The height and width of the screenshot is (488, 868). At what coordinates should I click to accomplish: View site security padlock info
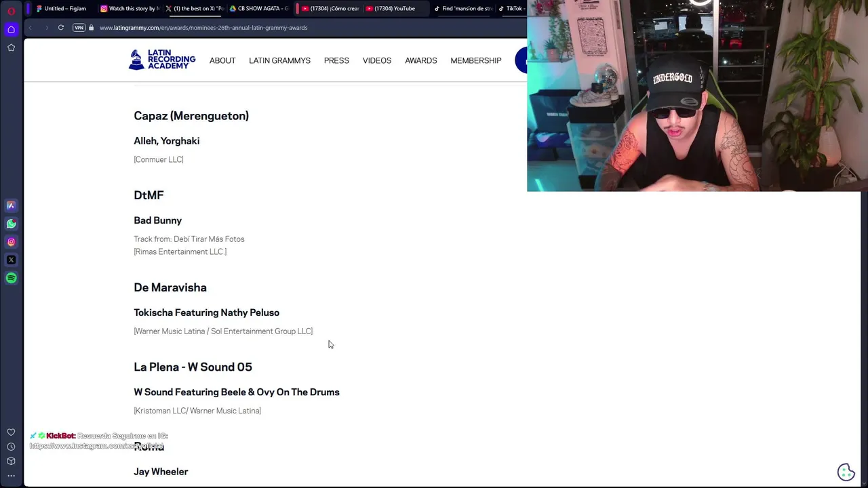tap(92, 28)
